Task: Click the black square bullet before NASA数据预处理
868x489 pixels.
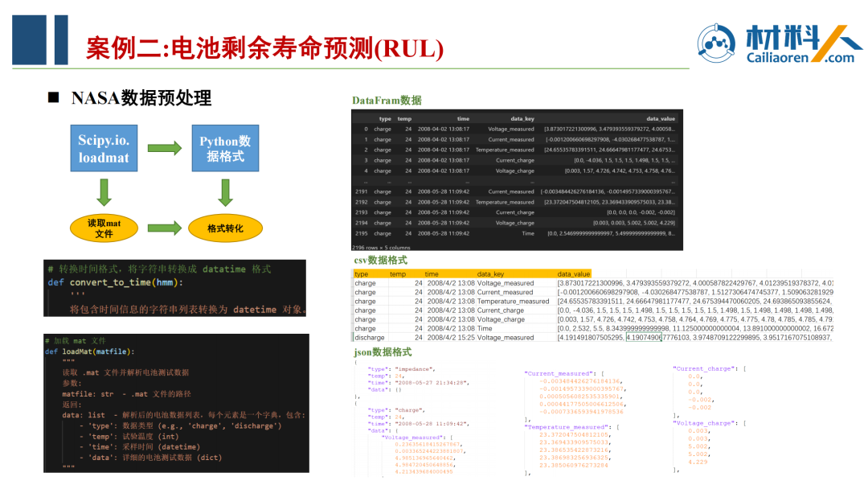Action: click(x=54, y=97)
